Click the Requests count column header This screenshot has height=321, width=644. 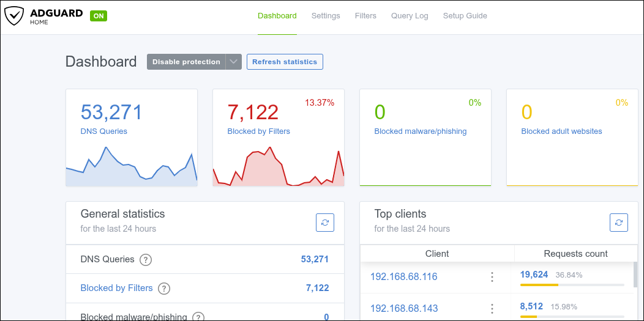tap(576, 254)
